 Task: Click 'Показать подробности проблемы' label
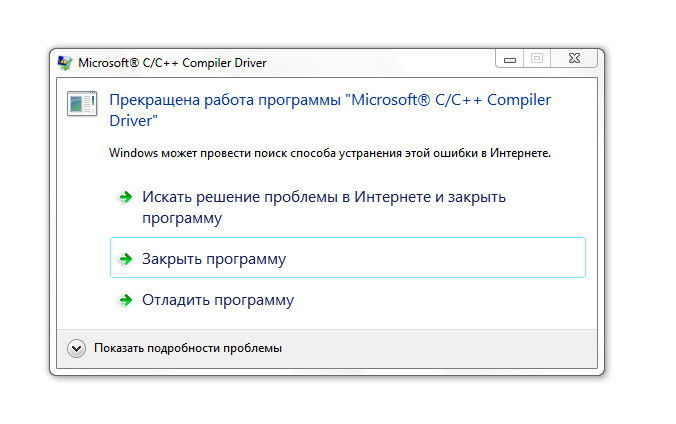[x=188, y=348]
